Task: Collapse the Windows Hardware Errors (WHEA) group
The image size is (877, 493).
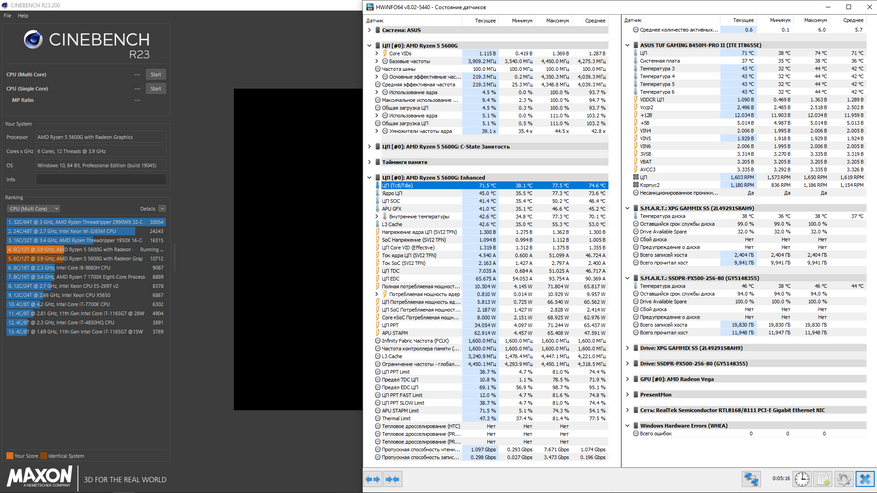Action: click(x=628, y=425)
